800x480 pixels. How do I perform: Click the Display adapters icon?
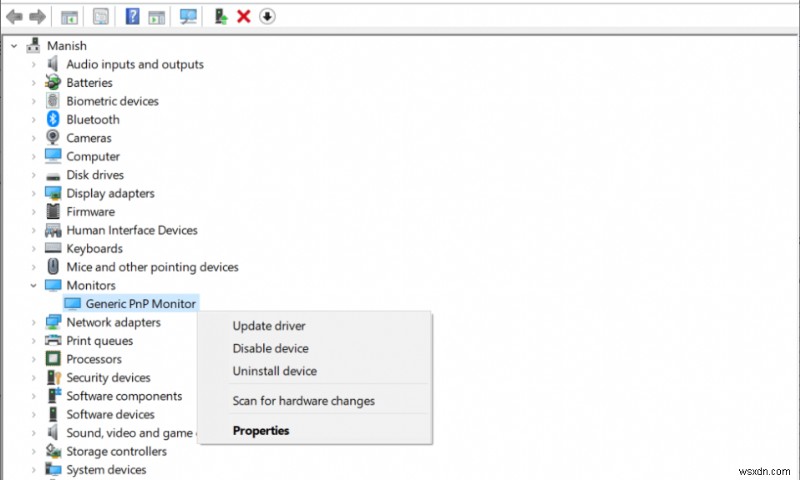pos(53,193)
